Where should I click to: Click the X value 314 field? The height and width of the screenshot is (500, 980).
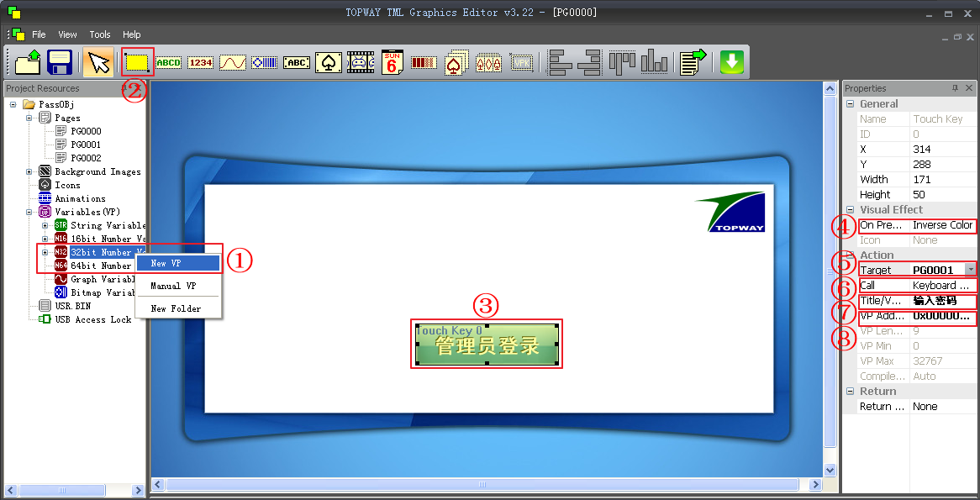click(x=942, y=150)
